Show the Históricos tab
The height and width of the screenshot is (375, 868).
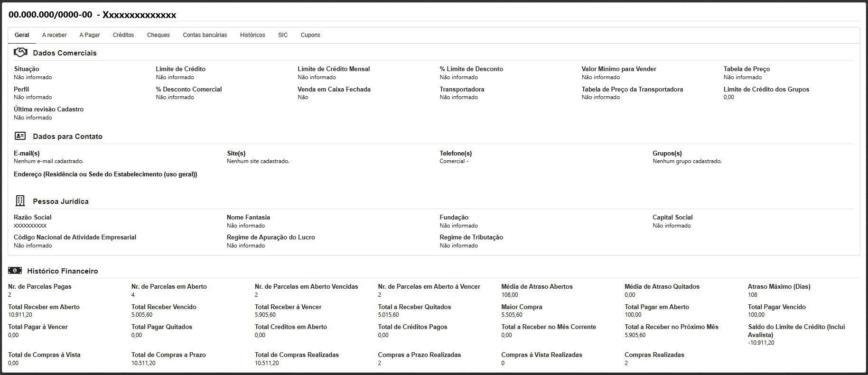point(252,35)
